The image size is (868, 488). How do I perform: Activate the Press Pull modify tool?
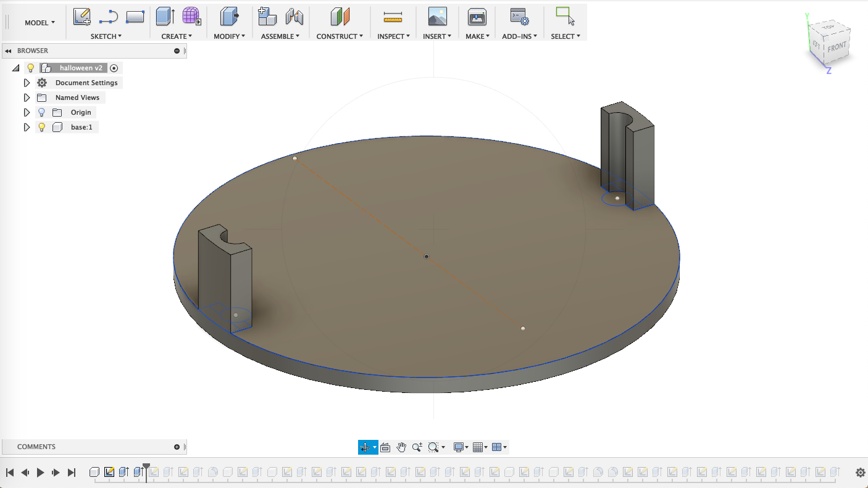tap(230, 17)
